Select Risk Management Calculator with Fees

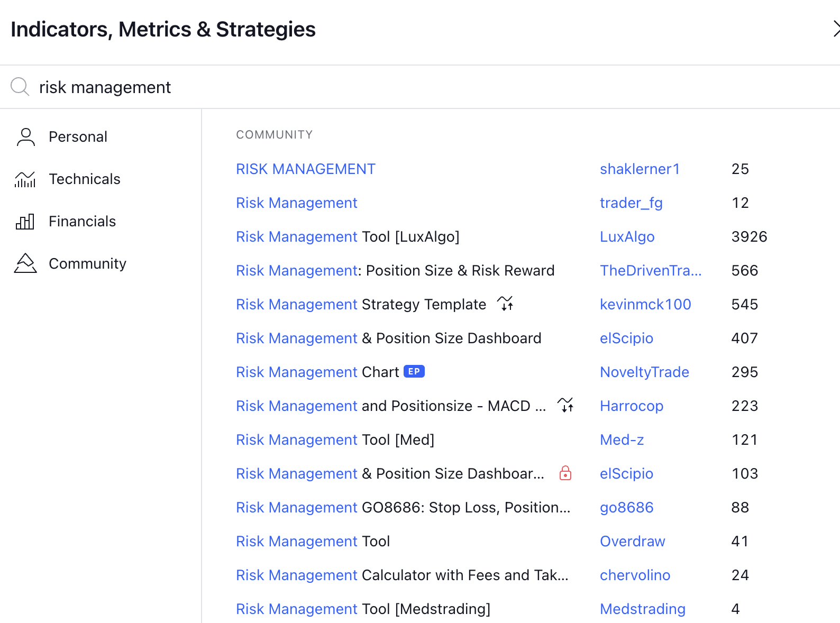pyautogui.click(x=402, y=575)
